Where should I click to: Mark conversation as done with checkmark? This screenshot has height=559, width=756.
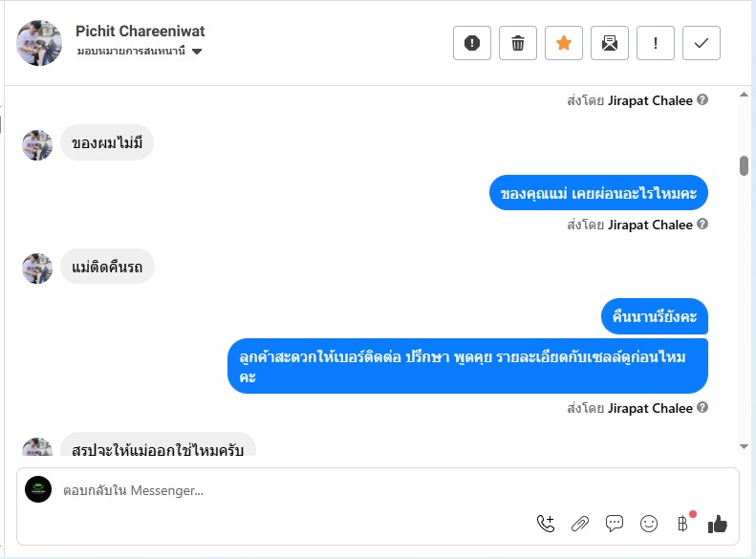click(702, 43)
